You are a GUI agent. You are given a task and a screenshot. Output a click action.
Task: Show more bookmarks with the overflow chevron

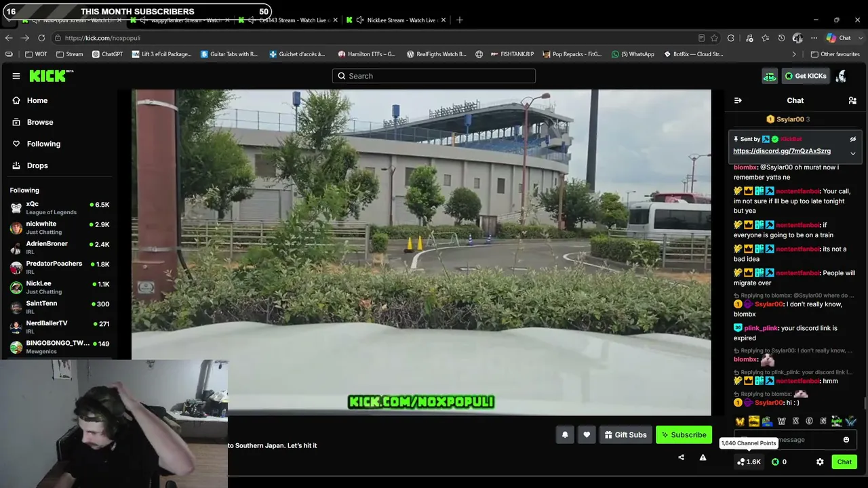click(794, 54)
